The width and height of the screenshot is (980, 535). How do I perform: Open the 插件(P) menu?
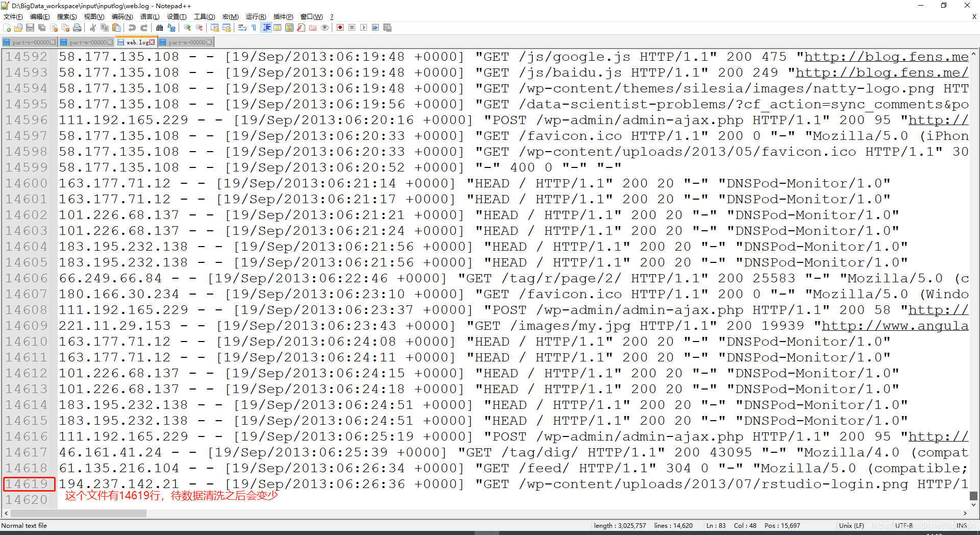coord(283,17)
